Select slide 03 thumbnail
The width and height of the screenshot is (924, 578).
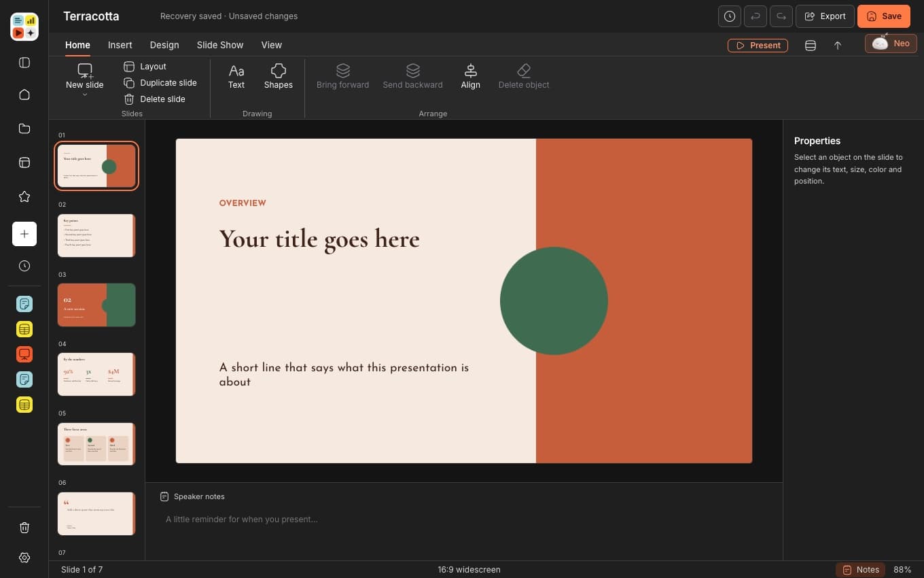pos(96,305)
